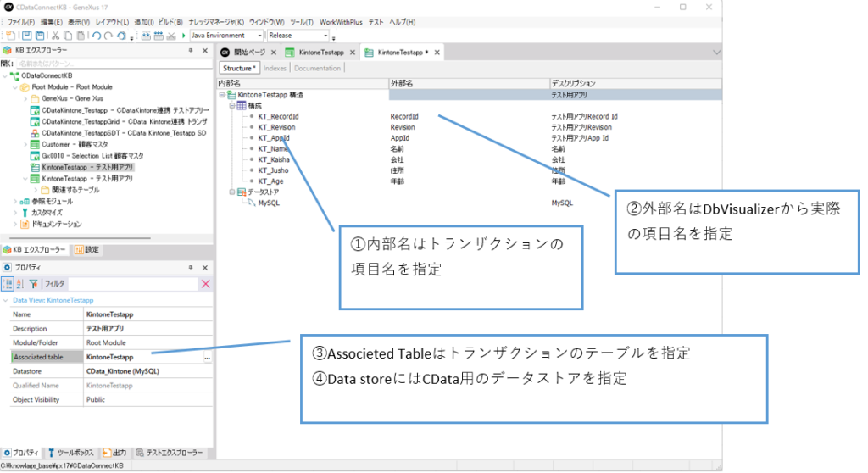Open the ファイル(F) menu
This screenshot has width=868, height=473.
coord(20,22)
